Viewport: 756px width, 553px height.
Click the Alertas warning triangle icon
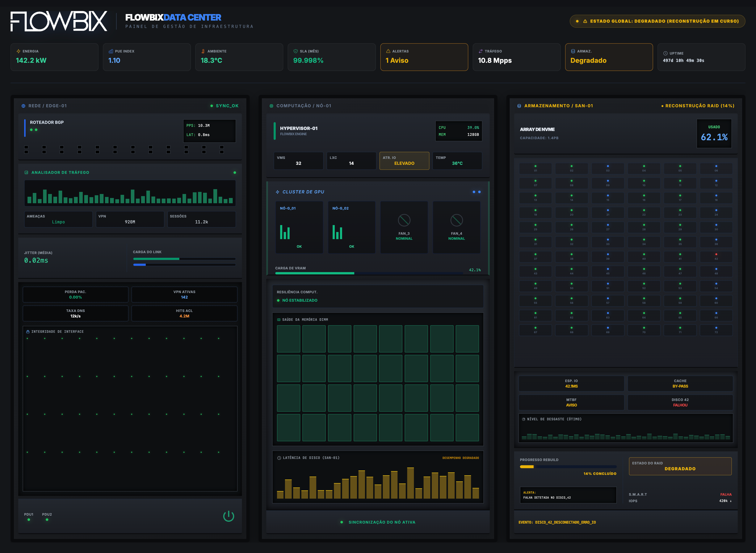coord(388,51)
